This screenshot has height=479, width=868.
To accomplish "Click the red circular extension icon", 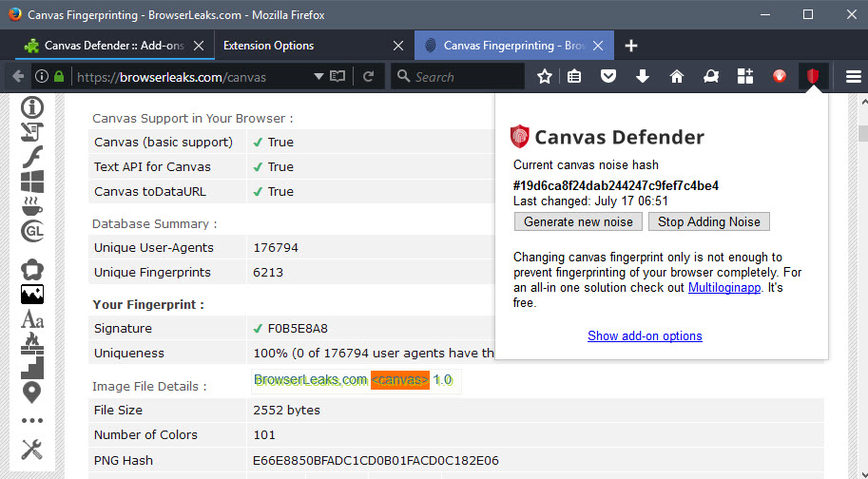I will tap(780, 76).
